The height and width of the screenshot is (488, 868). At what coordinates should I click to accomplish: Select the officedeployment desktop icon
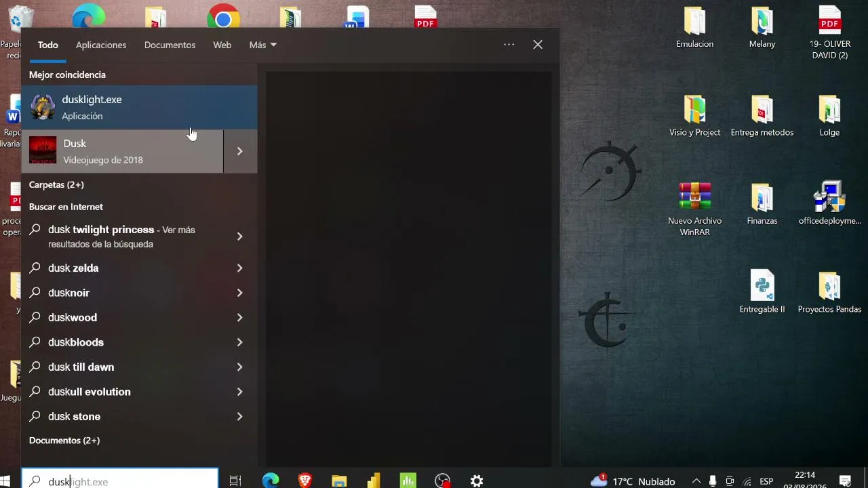(x=829, y=204)
